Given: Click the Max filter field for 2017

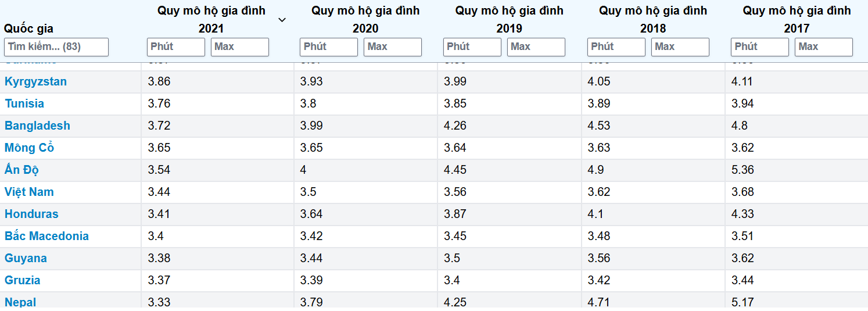Looking at the screenshot, I should pos(824,47).
